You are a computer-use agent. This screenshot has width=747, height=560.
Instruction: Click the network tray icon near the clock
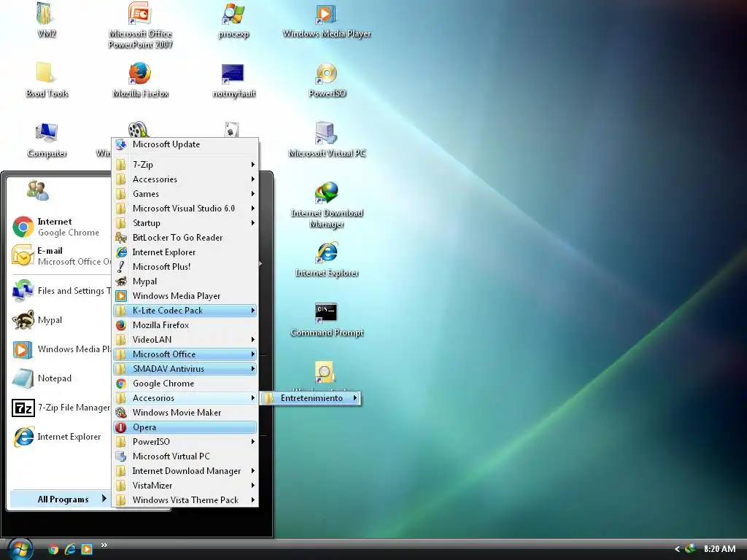pos(690,549)
